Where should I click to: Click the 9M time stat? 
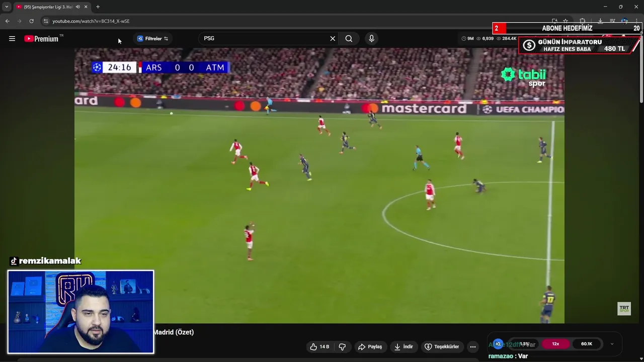coord(468,39)
